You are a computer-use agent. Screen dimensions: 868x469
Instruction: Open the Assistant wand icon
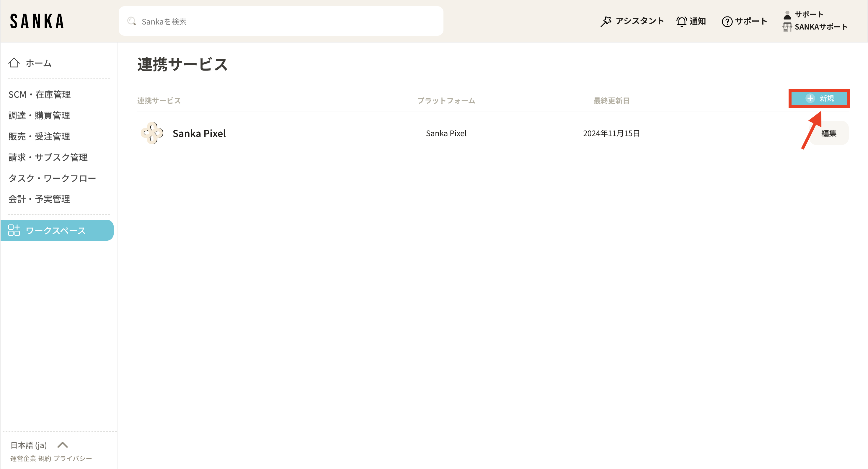click(x=606, y=21)
